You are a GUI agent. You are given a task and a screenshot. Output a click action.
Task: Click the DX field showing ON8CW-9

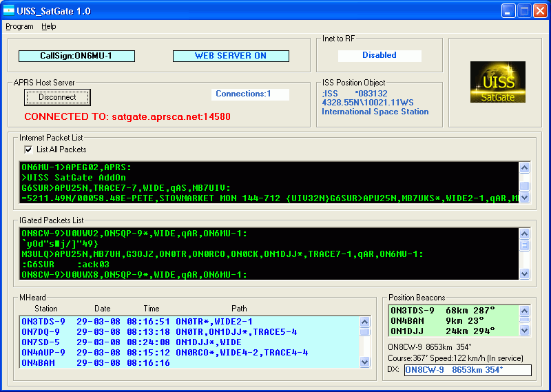[x=468, y=371]
